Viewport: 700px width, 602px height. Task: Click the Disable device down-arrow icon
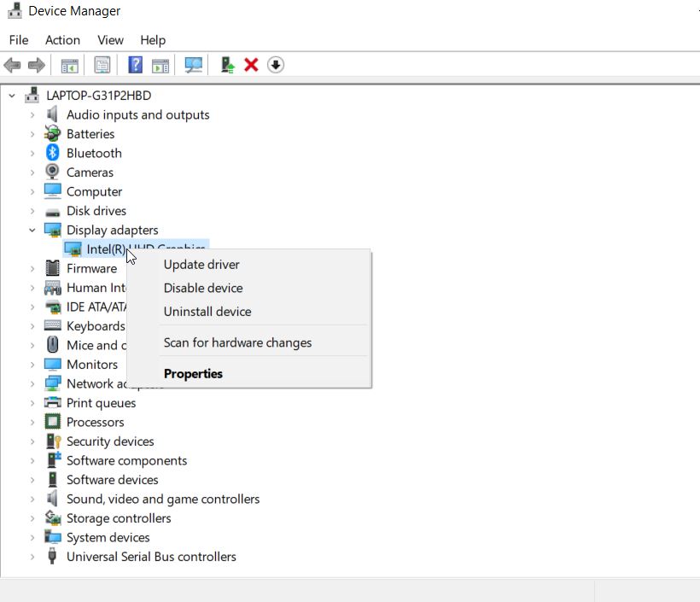tap(276, 65)
